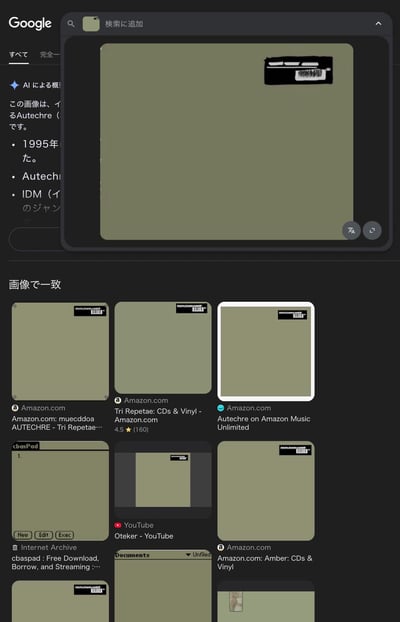The width and height of the screenshot is (400, 622).
Task: Collapse the image preview with the chevron
Action: point(378,24)
